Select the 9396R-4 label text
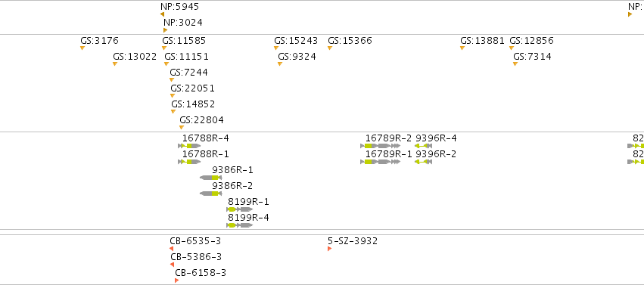Screen dimensions: 644x285 point(436,138)
